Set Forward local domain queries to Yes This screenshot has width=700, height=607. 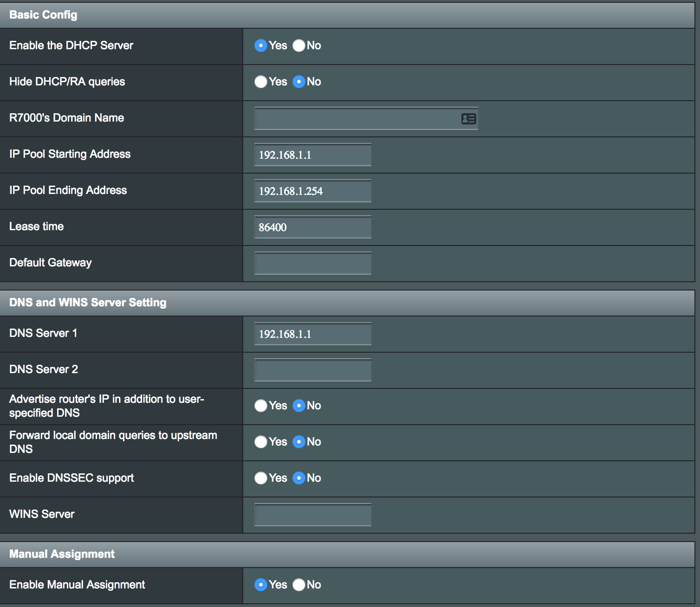point(261,442)
